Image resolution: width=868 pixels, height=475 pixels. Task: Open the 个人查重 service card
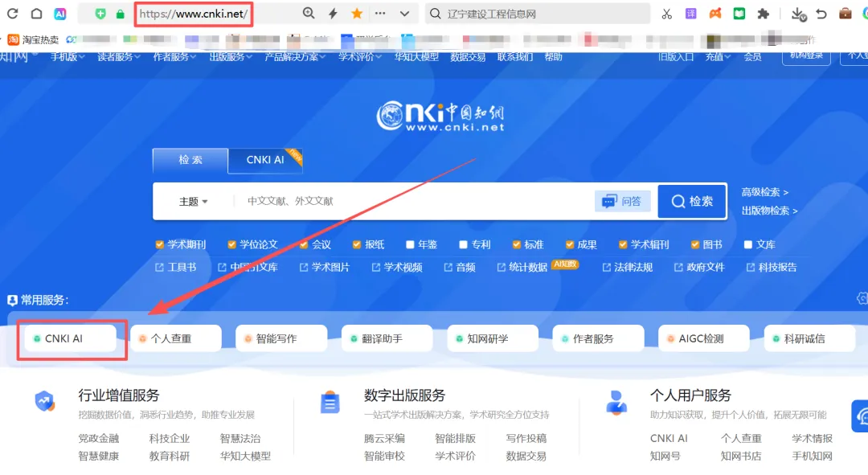tap(176, 338)
